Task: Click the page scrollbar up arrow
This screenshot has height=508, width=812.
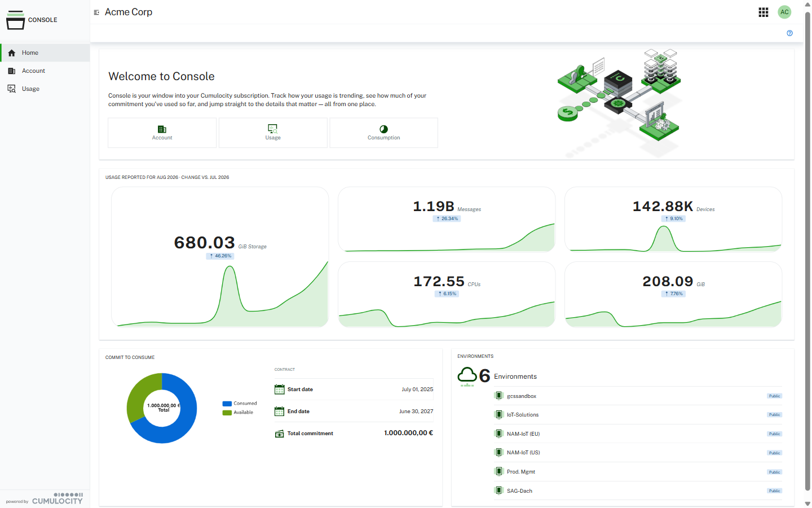Action: [x=807, y=4]
